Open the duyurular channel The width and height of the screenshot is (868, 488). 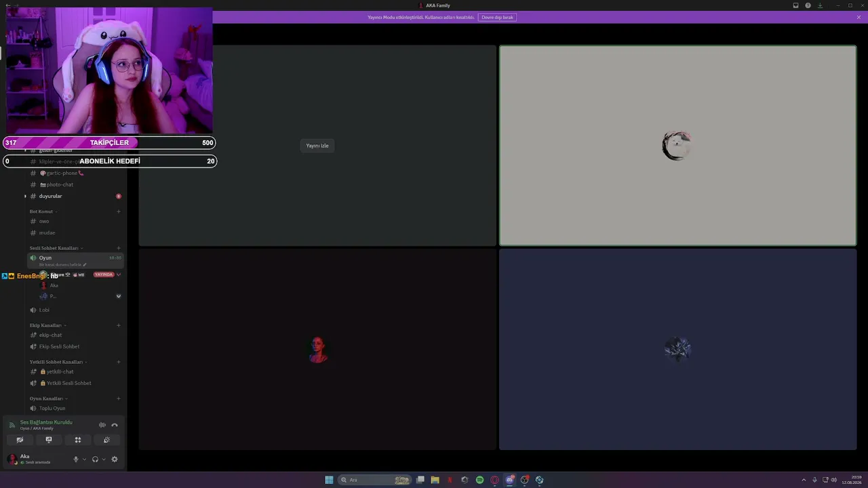tap(50, 196)
